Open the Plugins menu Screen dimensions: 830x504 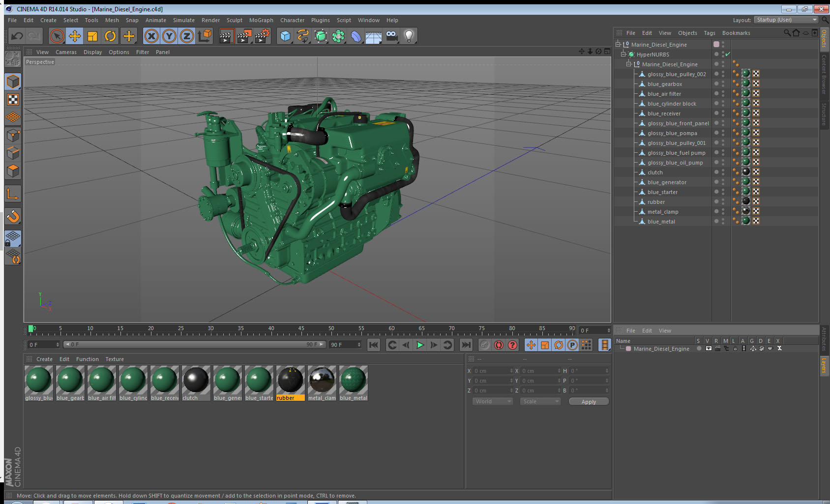(320, 20)
